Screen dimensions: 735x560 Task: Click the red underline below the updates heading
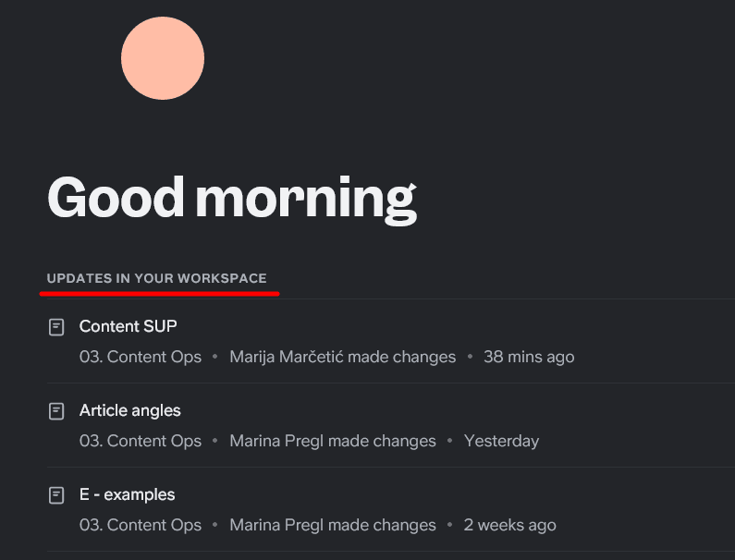coord(159,293)
